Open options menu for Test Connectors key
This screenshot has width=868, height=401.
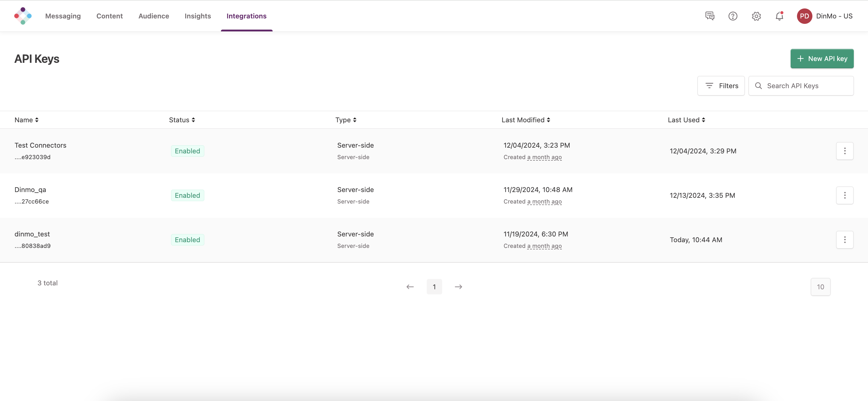[x=844, y=151]
